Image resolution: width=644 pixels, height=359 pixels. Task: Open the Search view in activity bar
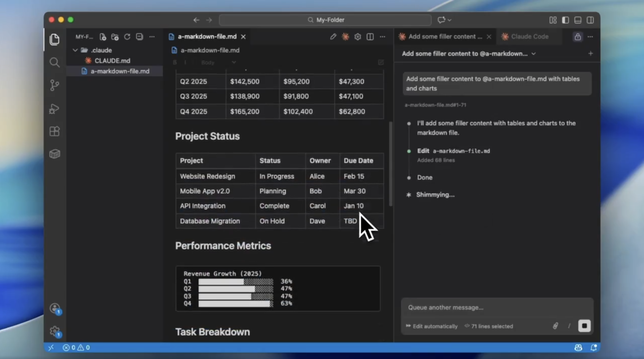[x=55, y=62]
